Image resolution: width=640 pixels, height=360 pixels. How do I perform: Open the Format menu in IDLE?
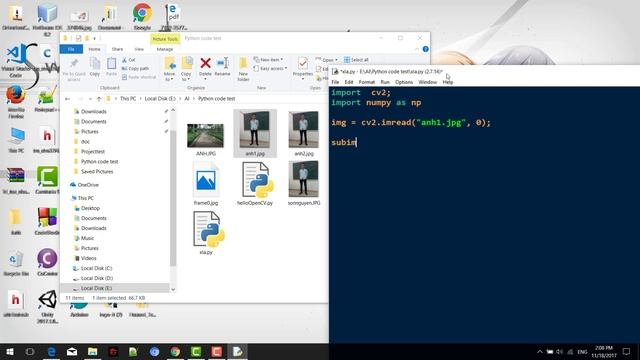coord(367,82)
